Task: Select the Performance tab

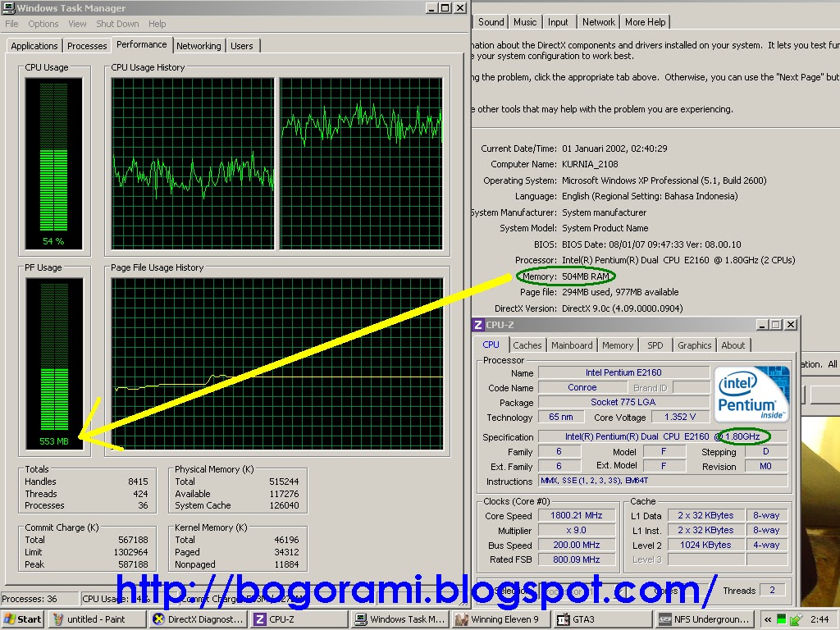Action: pyautogui.click(x=141, y=44)
